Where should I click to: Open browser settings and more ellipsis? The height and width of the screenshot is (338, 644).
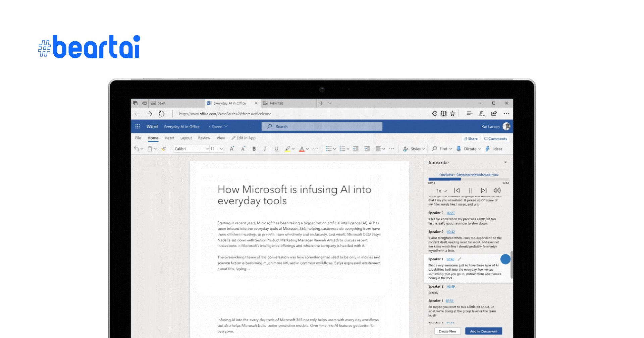(506, 114)
